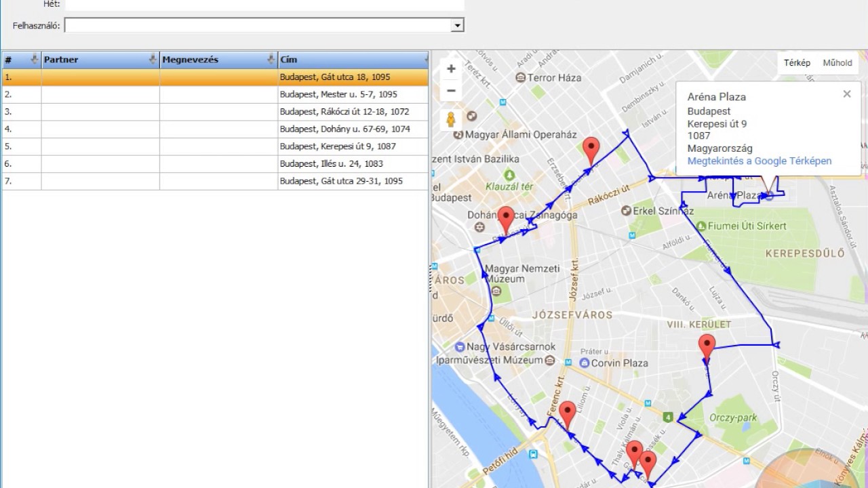The width and height of the screenshot is (868, 488).
Task: Select row Budapest, Rákóczi út 12-18, 1072
Action: click(x=215, y=112)
